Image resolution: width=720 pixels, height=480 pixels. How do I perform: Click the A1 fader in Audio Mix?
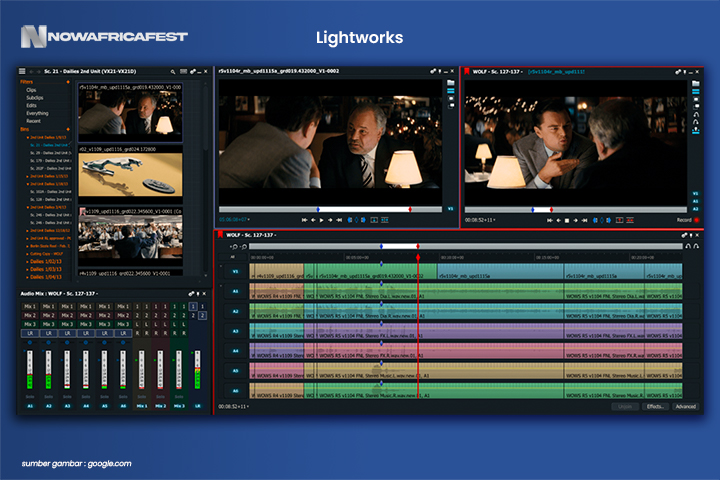coord(30,370)
